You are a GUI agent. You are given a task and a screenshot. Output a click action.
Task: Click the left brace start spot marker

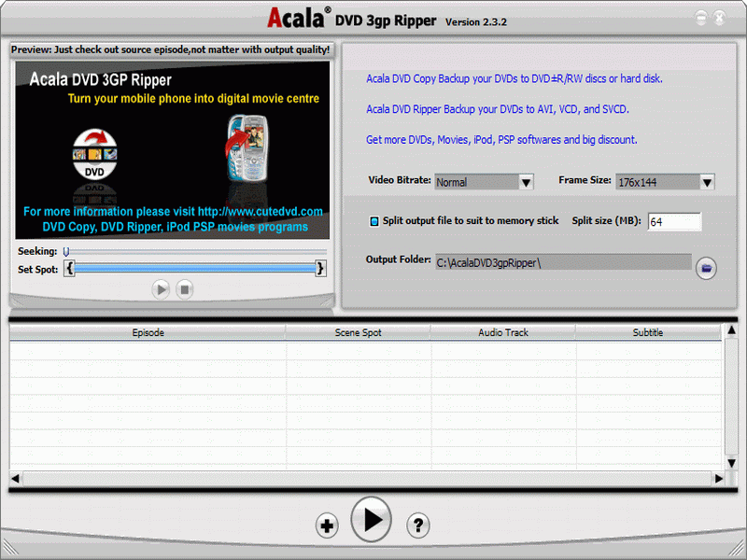[x=69, y=269]
